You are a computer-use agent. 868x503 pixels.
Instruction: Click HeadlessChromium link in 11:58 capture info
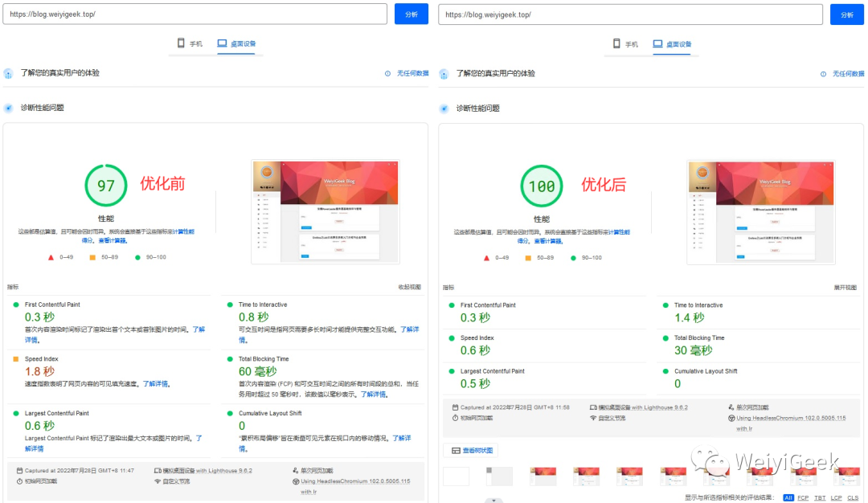click(791, 423)
